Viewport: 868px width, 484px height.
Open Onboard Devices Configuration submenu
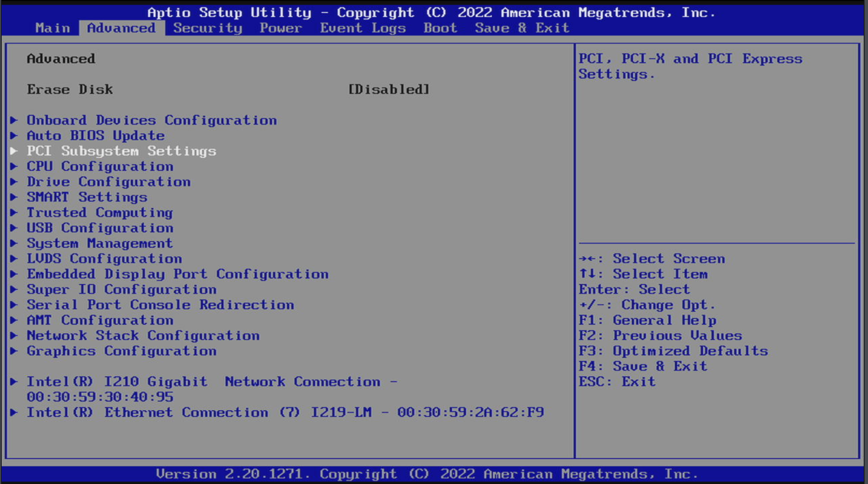[x=152, y=120]
